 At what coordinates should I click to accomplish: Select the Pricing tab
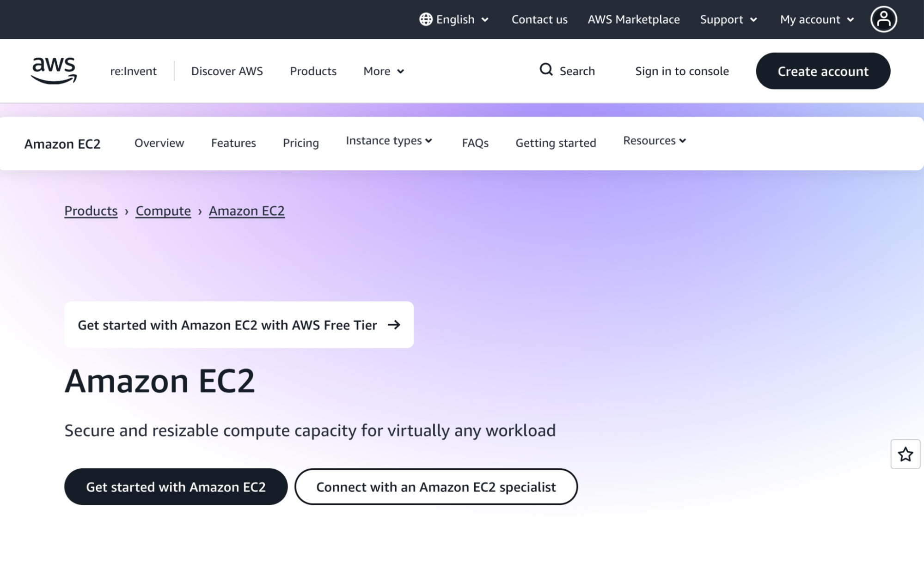(300, 143)
